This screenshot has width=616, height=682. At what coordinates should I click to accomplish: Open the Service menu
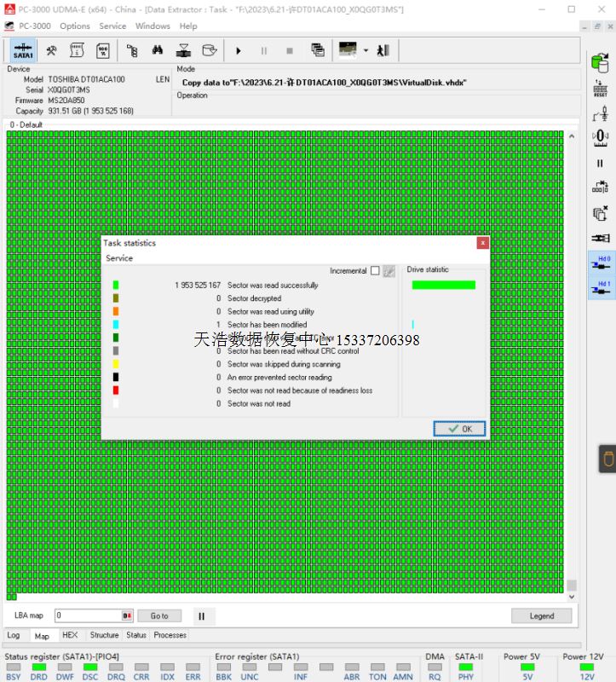pyautogui.click(x=112, y=26)
